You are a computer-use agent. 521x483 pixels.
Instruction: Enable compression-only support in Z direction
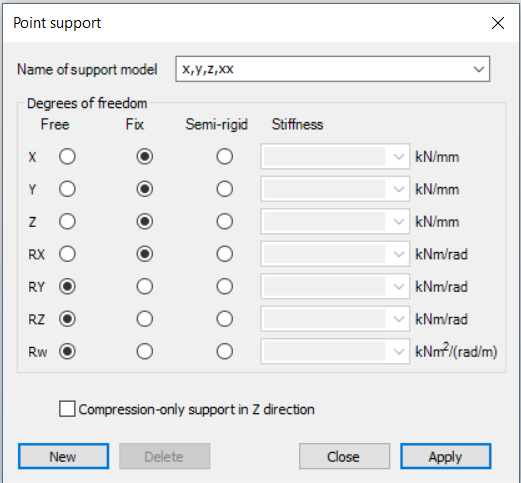tap(67, 409)
